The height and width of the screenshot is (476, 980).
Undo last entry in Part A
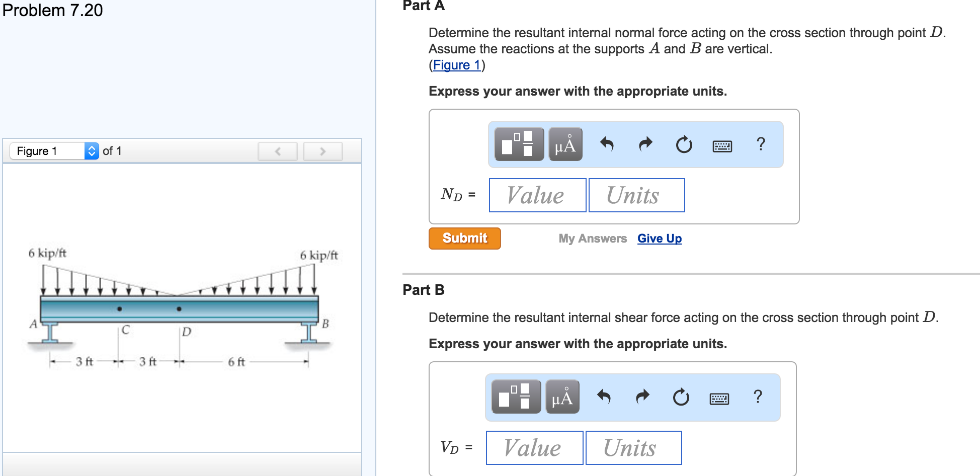pyautogui.click(x=607, y=144)
